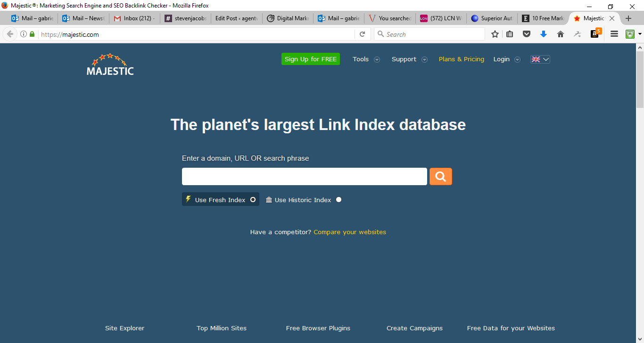Show bookmarks list icon in the toolbar

tap(510, 34)
